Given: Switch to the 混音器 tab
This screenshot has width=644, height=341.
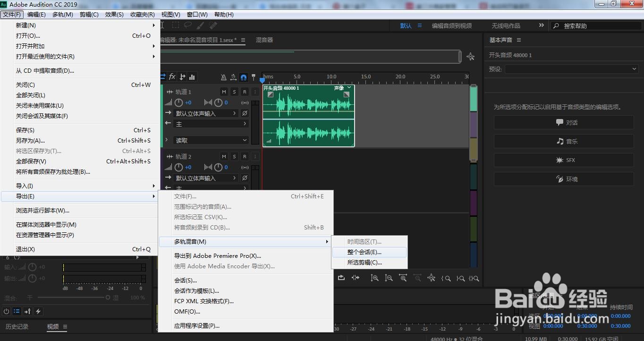Looking at the screenshot, I should click(264, 40).
